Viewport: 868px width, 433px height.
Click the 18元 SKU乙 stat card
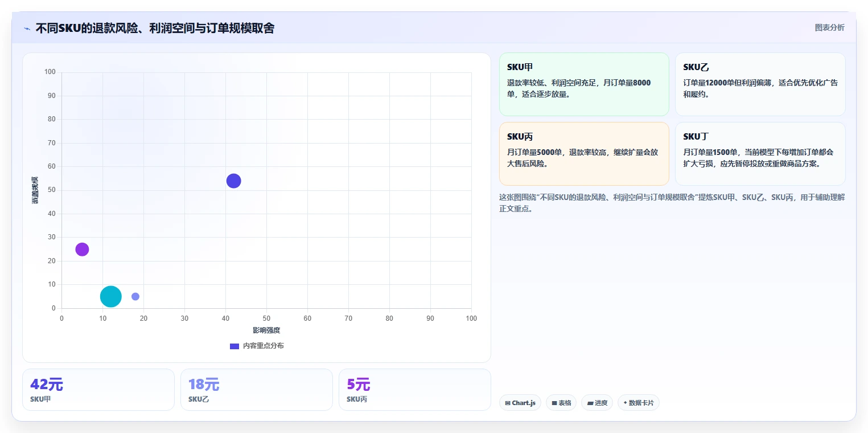257,390
